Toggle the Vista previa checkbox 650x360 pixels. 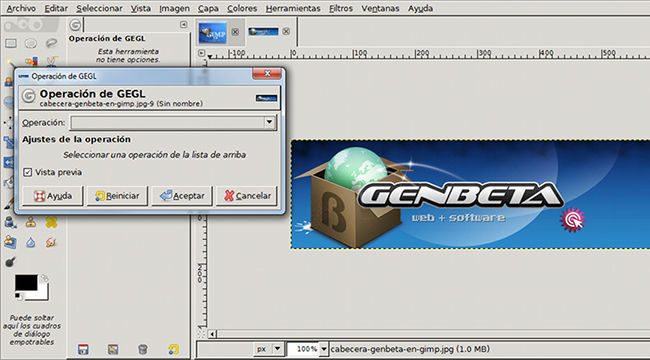28,172
